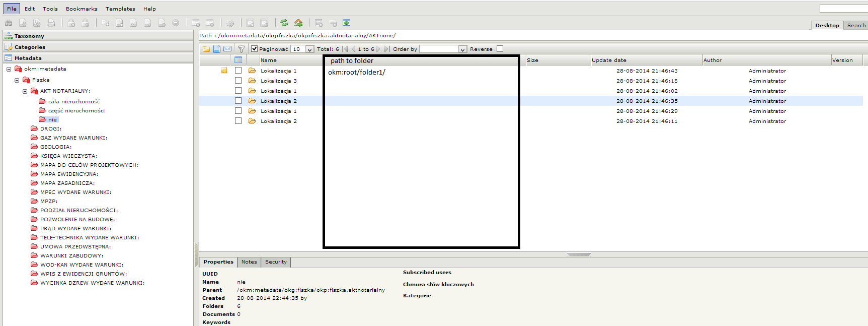
Task: Sort the list by Update date column
Action: pos(647,60)
